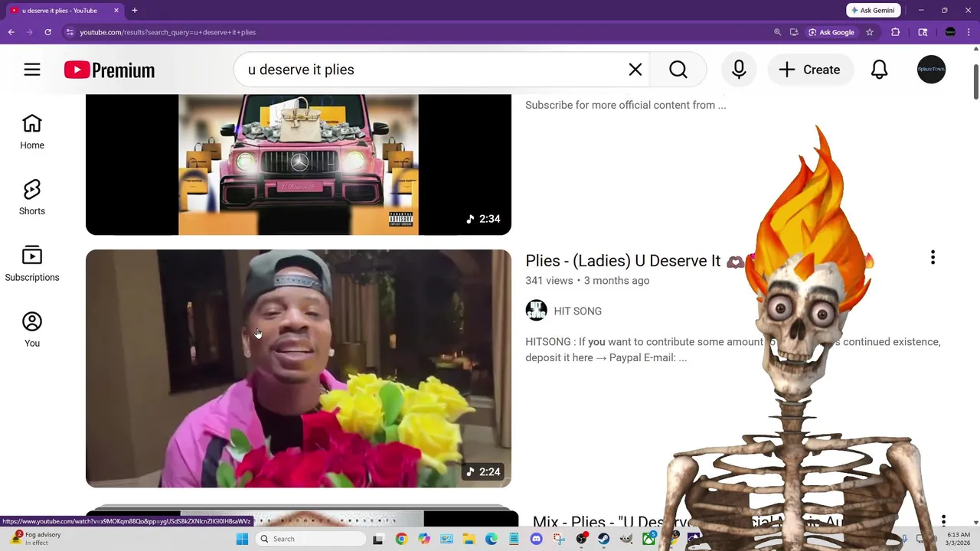Start voice search with the microphone

[739, 70]
